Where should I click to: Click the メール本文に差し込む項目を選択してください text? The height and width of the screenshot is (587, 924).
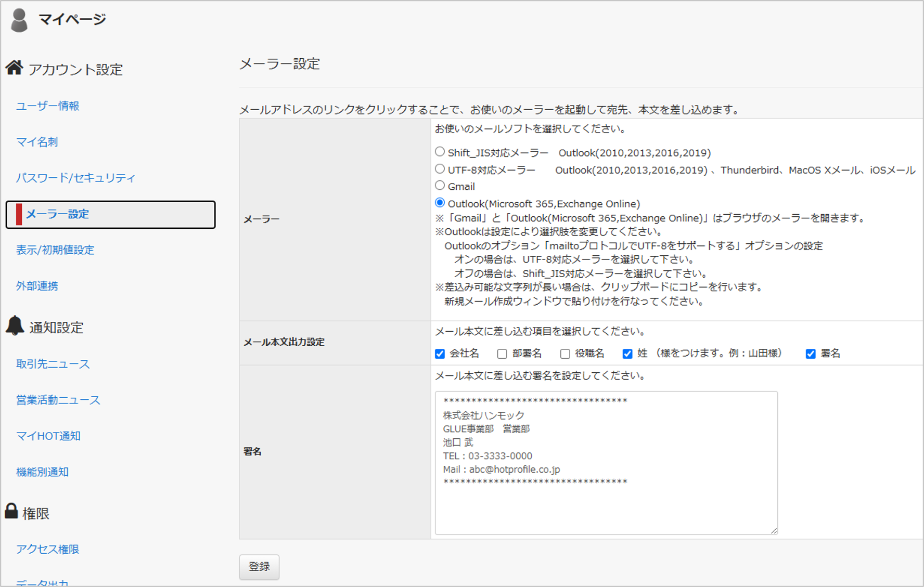540,332
